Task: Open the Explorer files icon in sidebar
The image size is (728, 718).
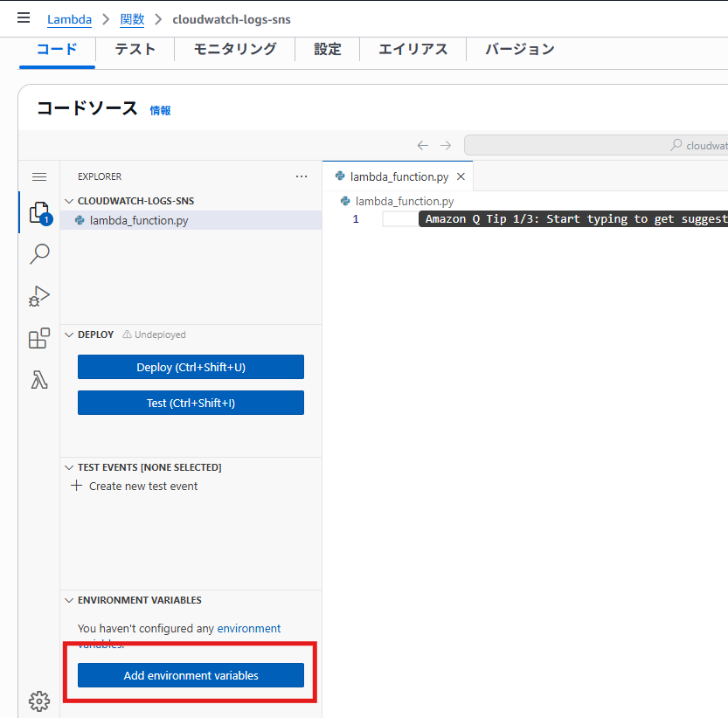Action: pos(38,212)
